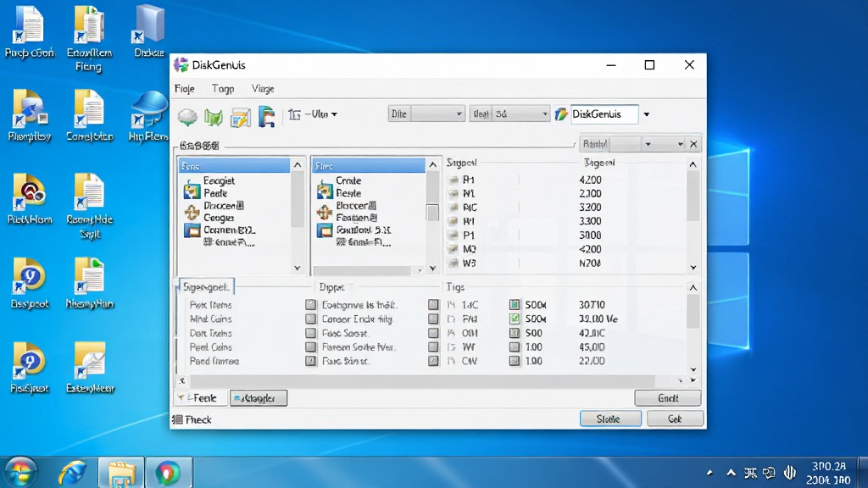
Task: Select the Eloccer item icon in middle list
Action: [325, 212]
